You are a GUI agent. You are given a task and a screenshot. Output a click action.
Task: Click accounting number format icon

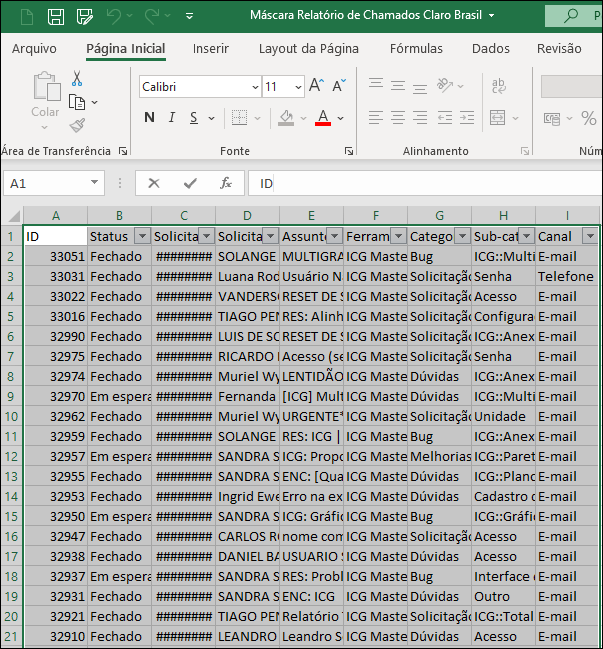[552, 119]
